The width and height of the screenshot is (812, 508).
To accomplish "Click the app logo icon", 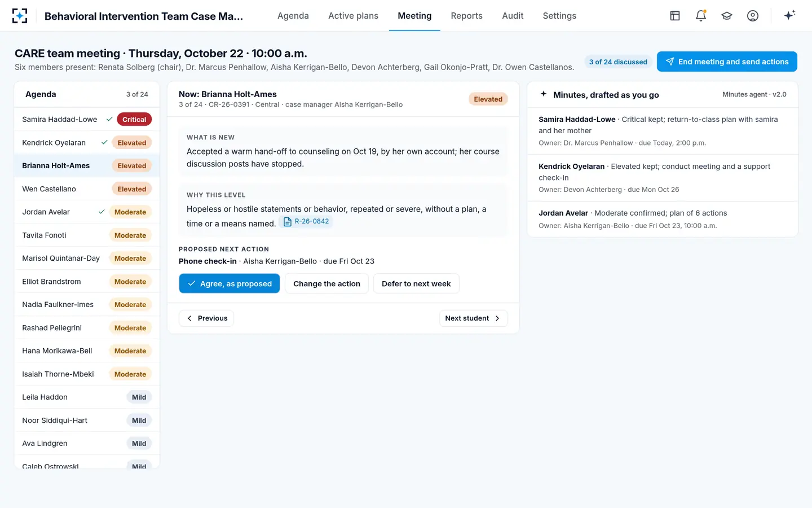I will pos(20,16).
